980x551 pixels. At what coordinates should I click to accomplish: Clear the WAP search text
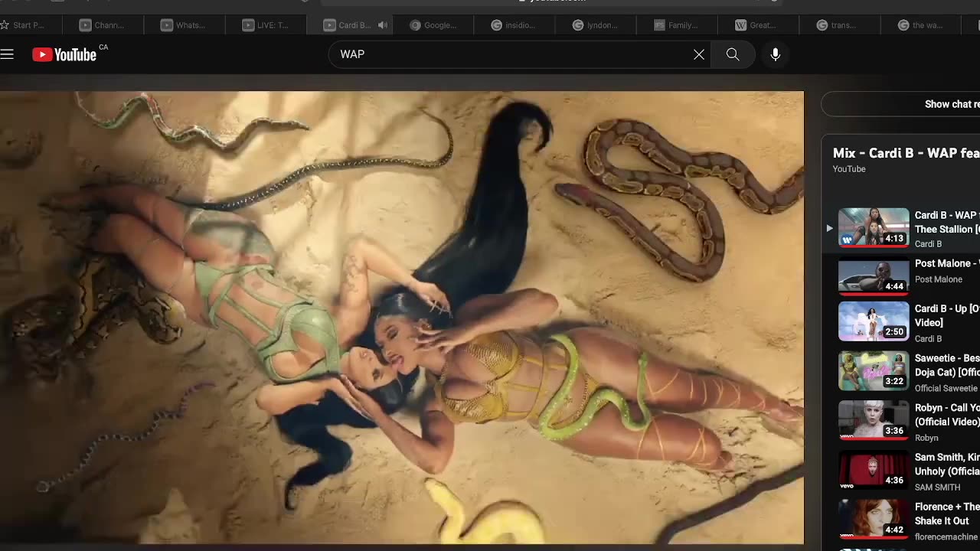[x=699, y=54]
